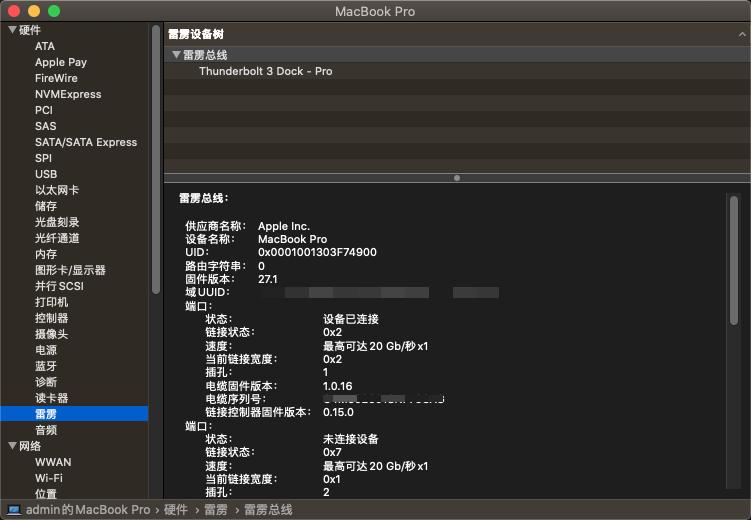This screenshot has height=520, width=751.
Task: Select SPI in the sidebar
Action: tap(43, 158)
